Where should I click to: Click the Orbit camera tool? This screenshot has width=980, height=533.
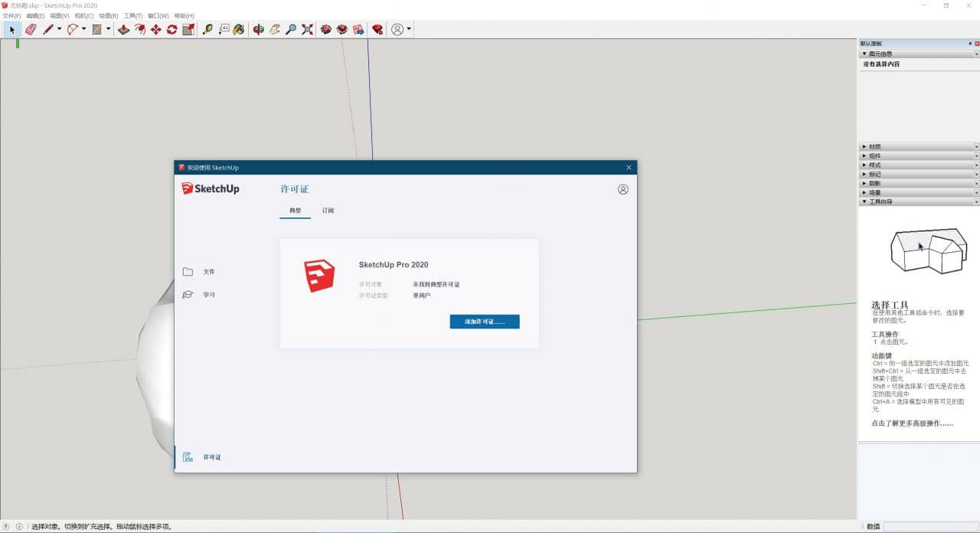[258, 29]
